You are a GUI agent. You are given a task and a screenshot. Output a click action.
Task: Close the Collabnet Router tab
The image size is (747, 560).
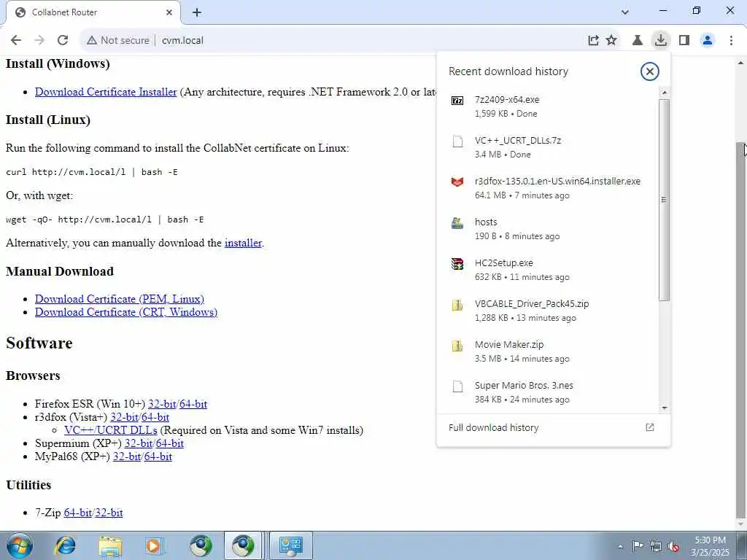169,12
